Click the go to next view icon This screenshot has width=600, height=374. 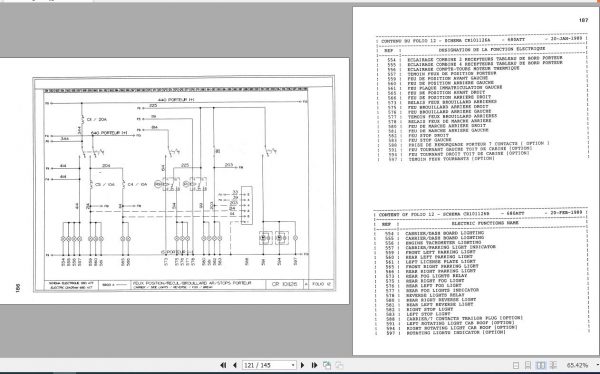tap(339, 365)
